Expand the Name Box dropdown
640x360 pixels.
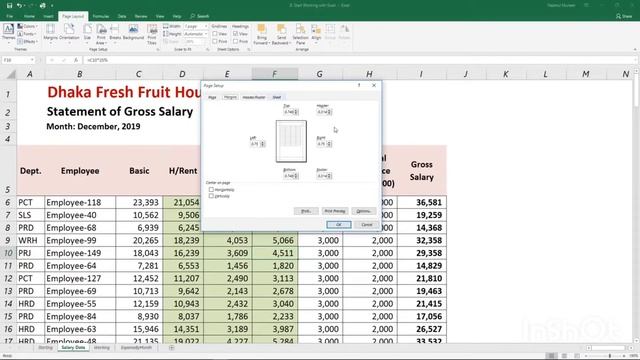[x=32, y=60]
